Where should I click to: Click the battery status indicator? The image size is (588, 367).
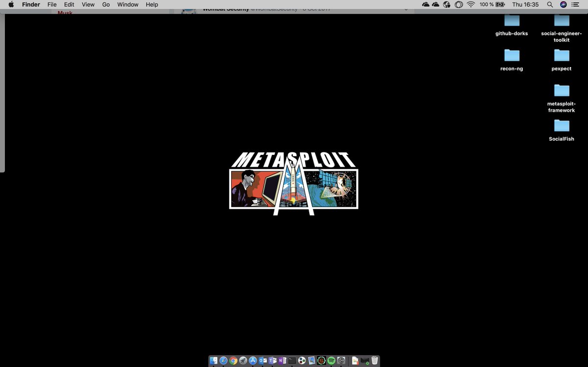point(500,4)
